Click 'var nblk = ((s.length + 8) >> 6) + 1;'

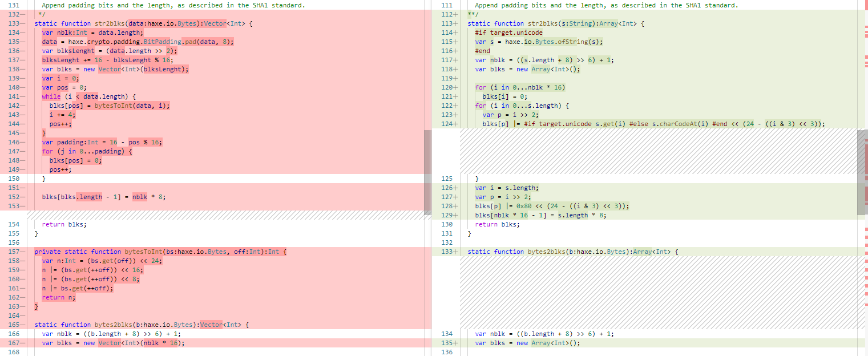tap(544, 60)
